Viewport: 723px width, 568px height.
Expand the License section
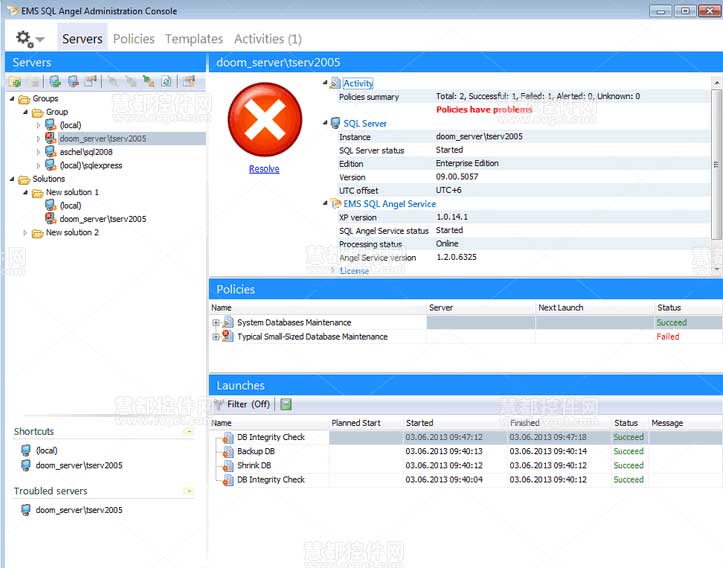pos(333,271)
